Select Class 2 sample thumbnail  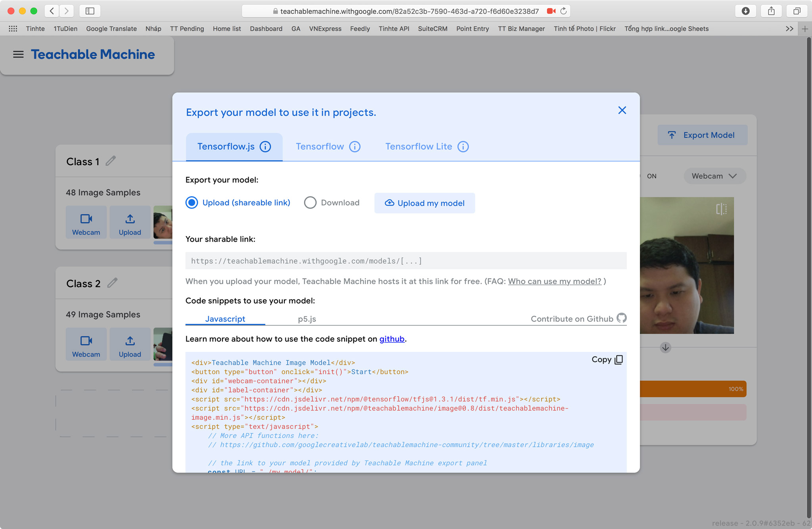(x=163, y=344)
